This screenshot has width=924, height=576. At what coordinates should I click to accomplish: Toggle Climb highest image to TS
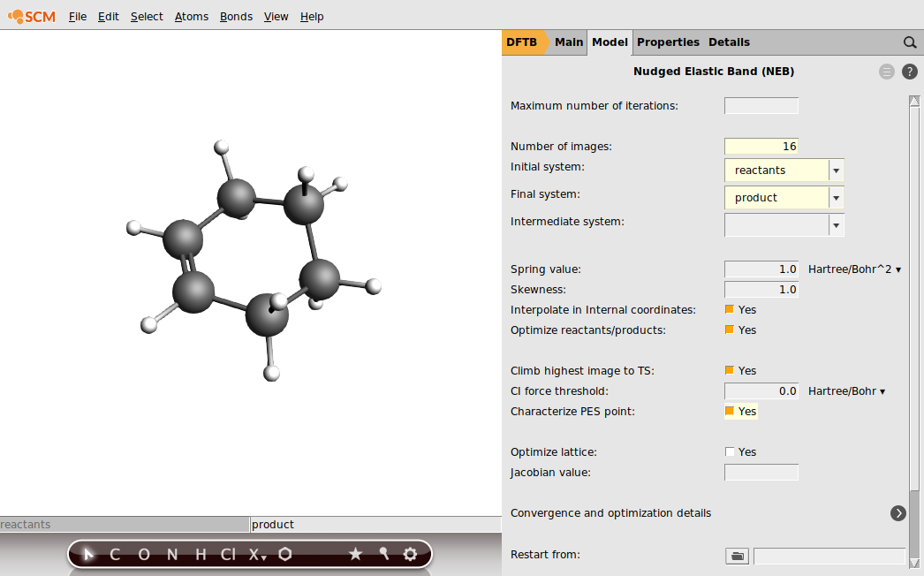pyautogui.click(x=730, y=370)
